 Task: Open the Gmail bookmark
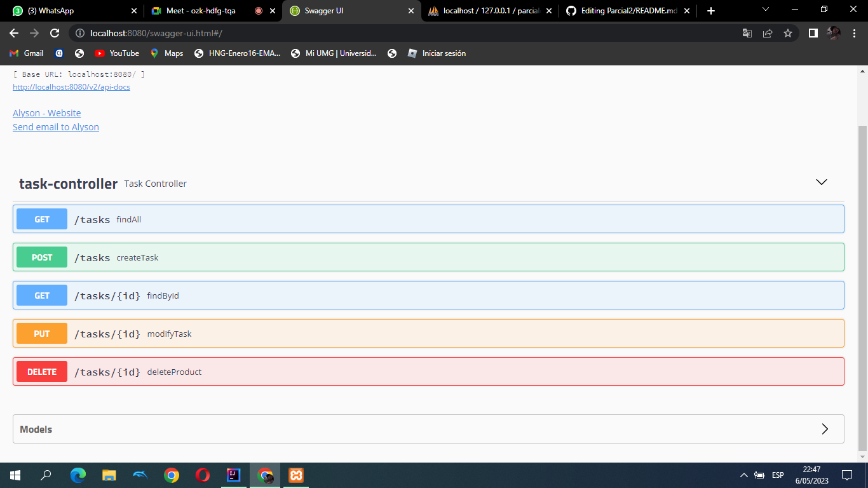(x=27, y=53)
